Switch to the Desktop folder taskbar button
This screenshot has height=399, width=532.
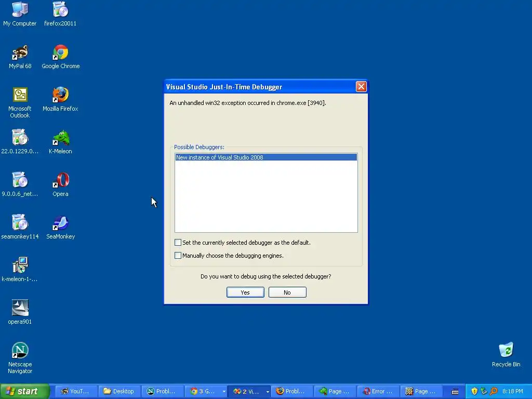tap(119, 391)
